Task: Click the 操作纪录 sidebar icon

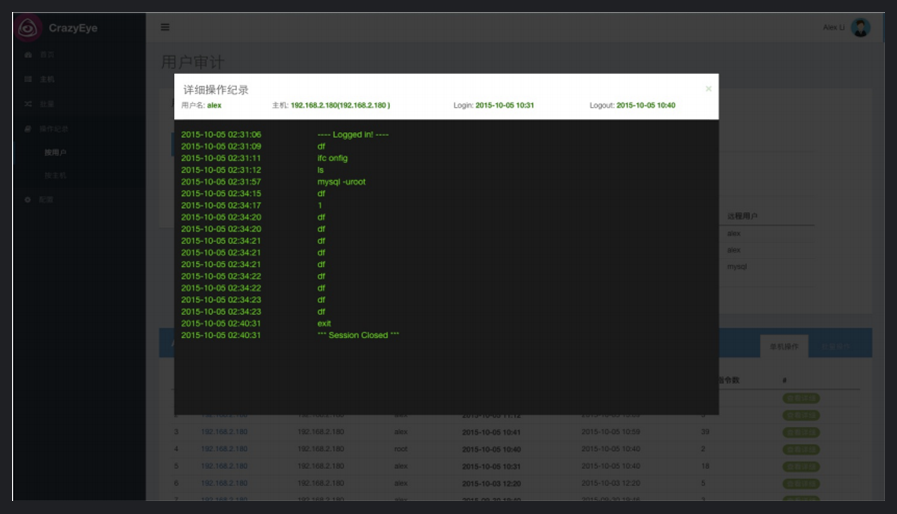Action: (x=28, y=129)
